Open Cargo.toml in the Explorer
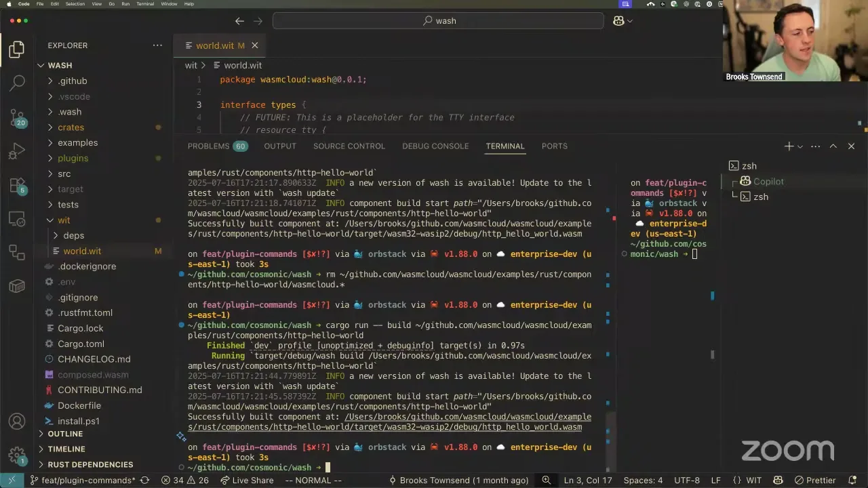Screen dimensions: 868x488 point(81,344)
